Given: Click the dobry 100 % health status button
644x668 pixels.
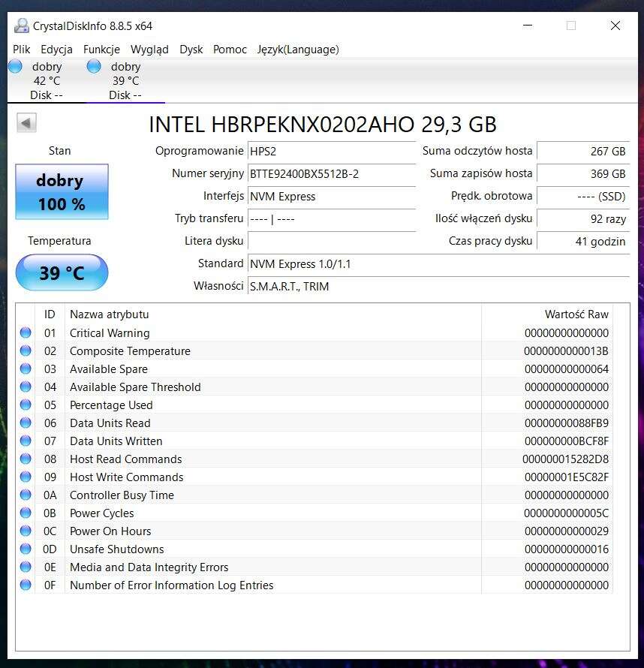Looking at the screenshot, I should (62, 192).
